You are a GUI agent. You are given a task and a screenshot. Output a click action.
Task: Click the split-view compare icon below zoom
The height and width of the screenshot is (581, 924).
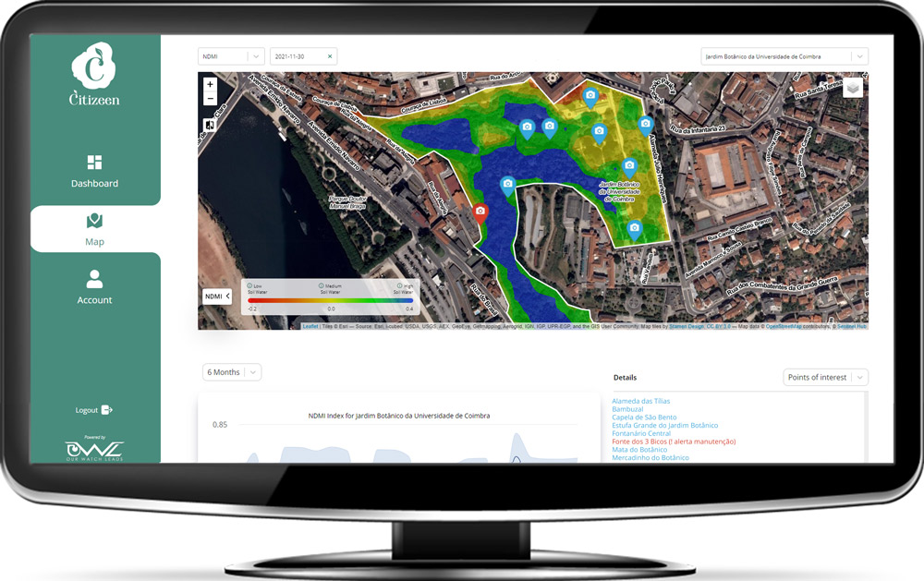[x=210, y=125]
